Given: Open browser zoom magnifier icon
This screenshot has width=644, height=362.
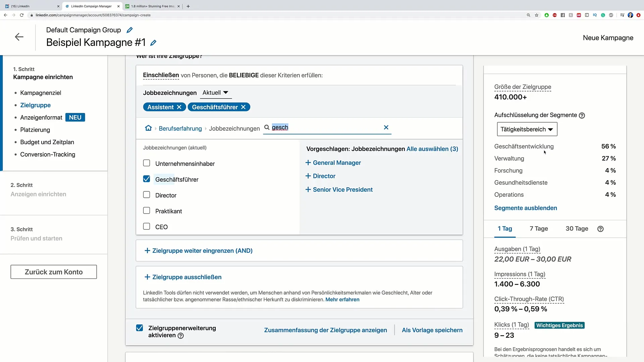Looking at the screenshot, I should coord(528,15).
